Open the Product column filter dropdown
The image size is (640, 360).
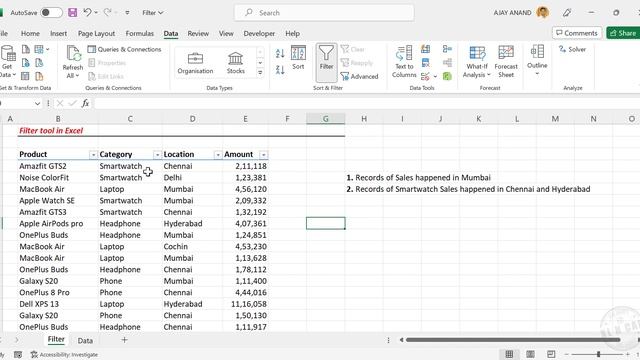pyautogui.click(x=93, y=155)
